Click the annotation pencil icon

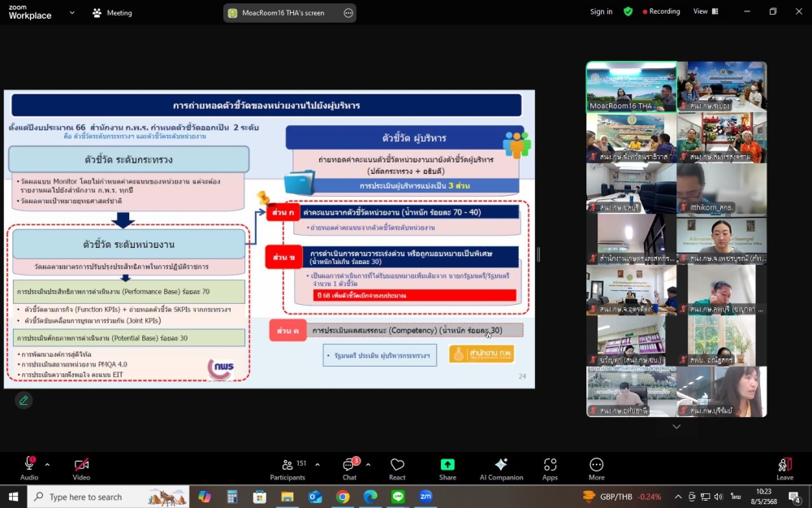pyautogui.click(x=24, y=400)
